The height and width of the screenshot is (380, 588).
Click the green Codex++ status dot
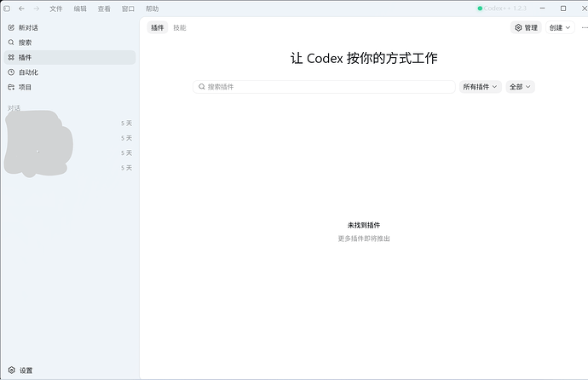coord(480,9)
